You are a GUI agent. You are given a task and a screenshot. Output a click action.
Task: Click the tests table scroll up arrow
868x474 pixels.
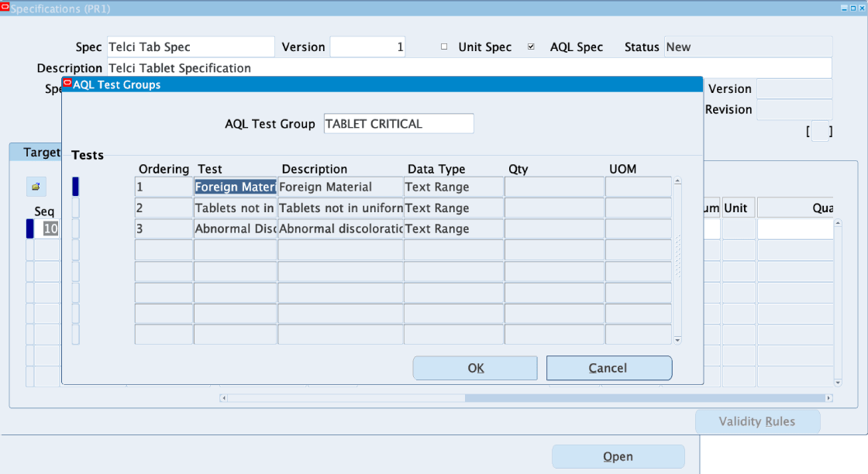click(x=677, y=181)
